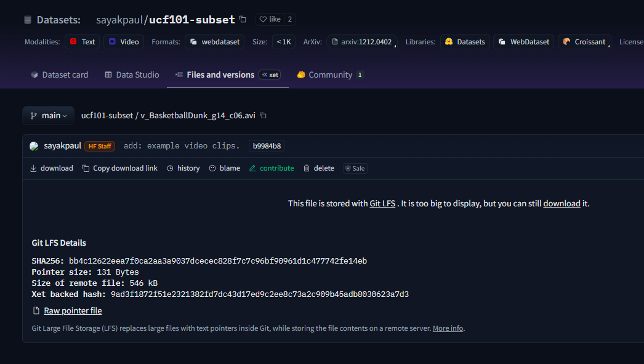Click the green contribute option

click(x=272, y=168)
